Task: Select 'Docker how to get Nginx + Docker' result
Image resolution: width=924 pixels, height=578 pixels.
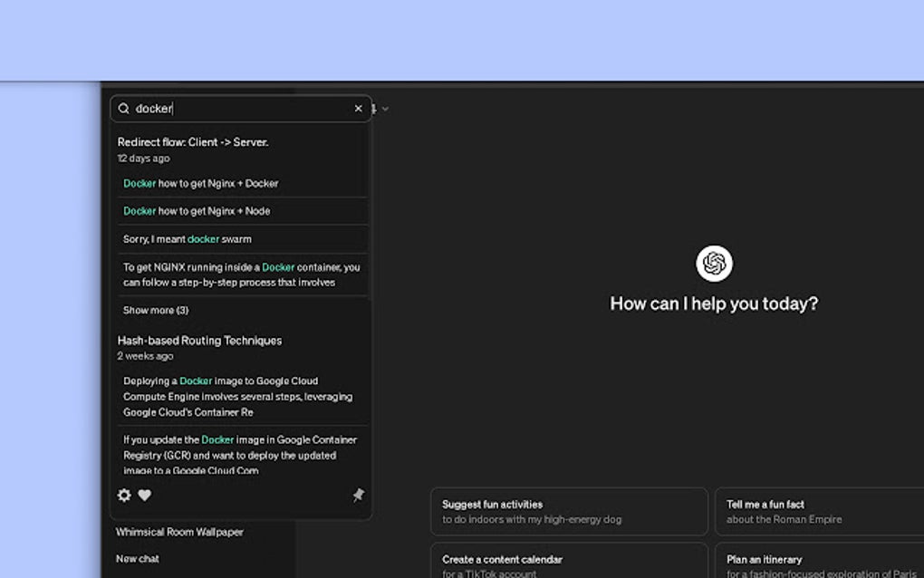Action: (x=201, y=183)
